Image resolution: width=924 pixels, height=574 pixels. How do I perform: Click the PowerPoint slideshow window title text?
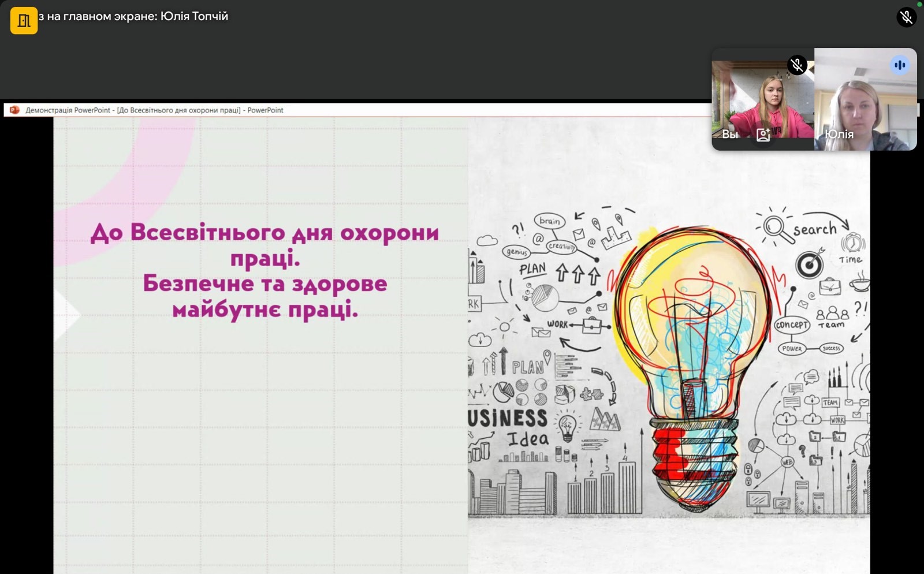tap(154, 110)
